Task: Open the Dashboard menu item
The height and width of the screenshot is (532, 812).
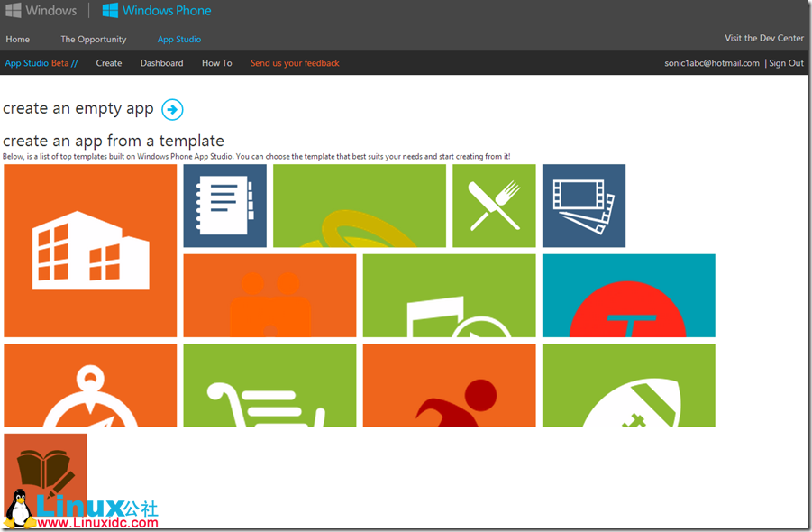Action: click(x=161, y=63)
